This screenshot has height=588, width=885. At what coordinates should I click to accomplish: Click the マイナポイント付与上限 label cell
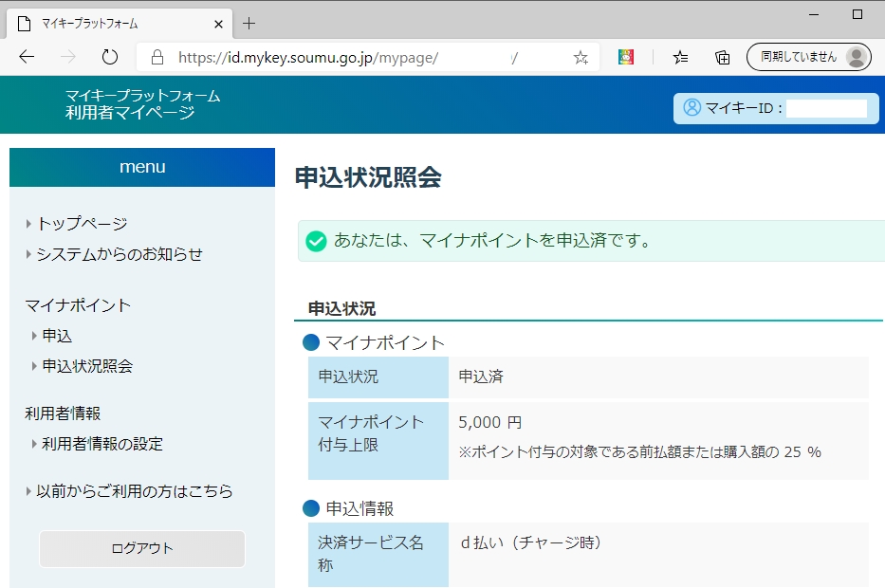378,441
